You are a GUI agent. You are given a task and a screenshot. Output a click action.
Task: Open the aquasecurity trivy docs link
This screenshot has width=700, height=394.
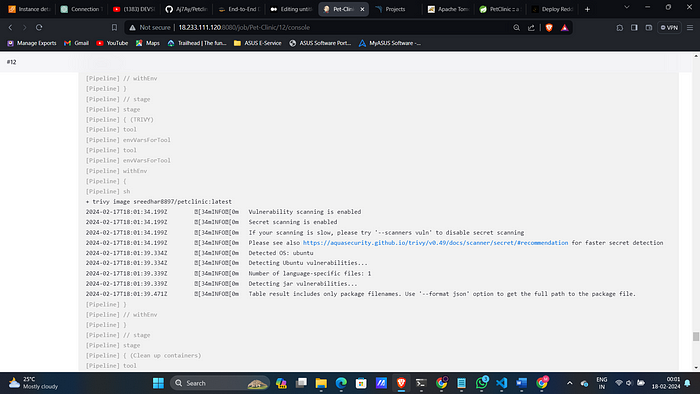[435, 243]
